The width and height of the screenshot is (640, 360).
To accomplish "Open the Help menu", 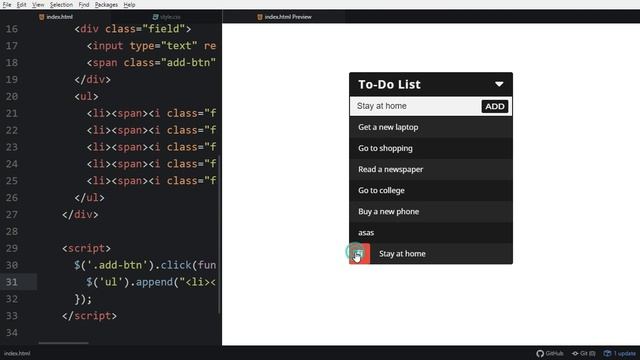I will [129, 4].
